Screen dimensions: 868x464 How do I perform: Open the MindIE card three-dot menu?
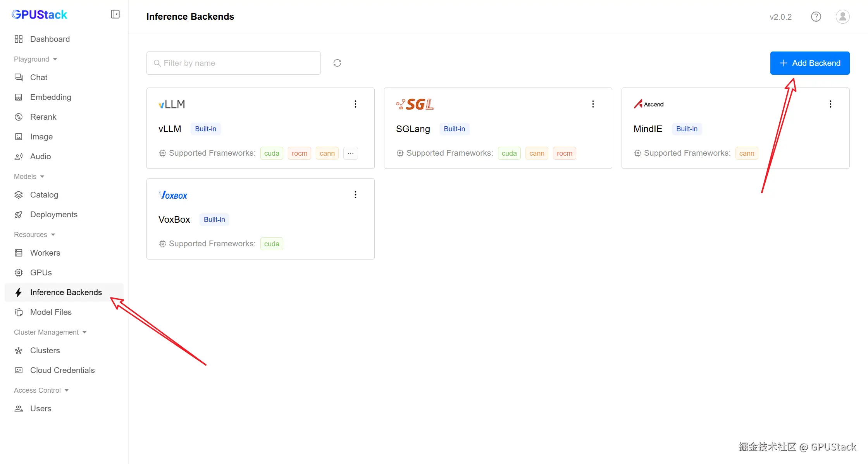click(830, 104)
